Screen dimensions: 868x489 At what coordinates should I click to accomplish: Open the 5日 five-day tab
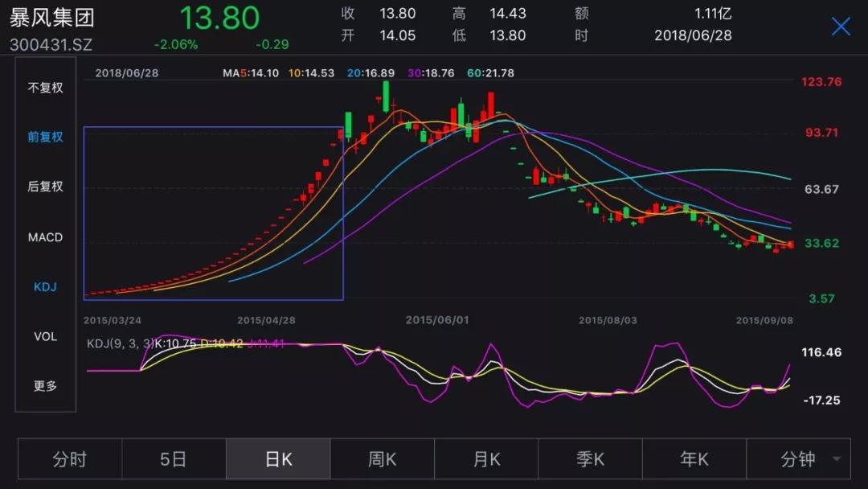coord(174,459)
